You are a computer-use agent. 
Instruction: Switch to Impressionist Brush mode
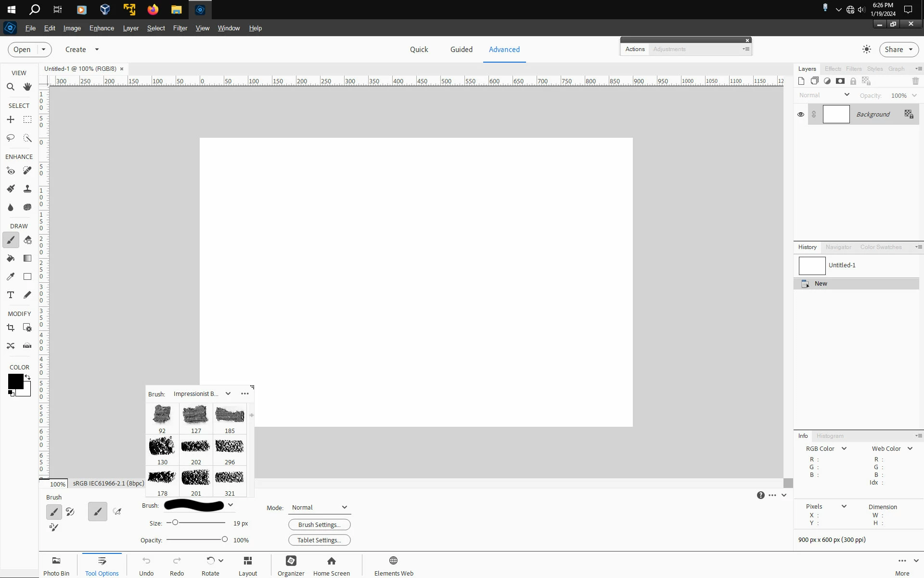tap(70, 512)
